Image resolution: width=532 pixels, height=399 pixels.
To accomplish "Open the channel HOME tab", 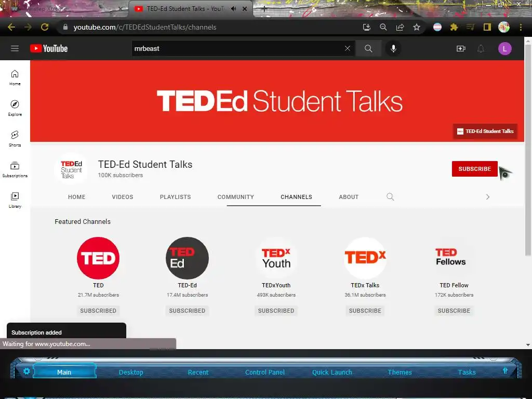I will (x=77, y=197).
